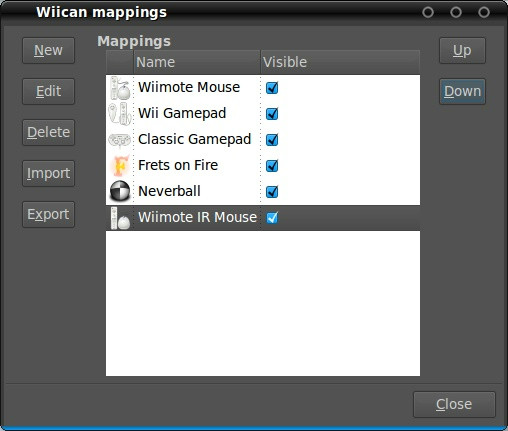The image size is (508, 431).
Task: Toggle Visible checkbox for Frets on Fire
Action: (272, 166)
